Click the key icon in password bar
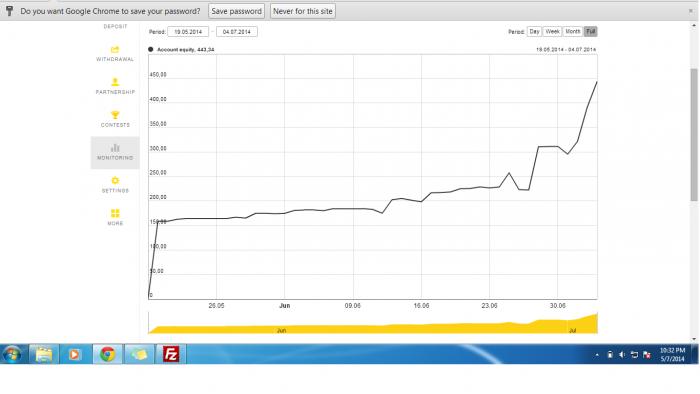This screenshot has height=394, width=700. [9, 11]
